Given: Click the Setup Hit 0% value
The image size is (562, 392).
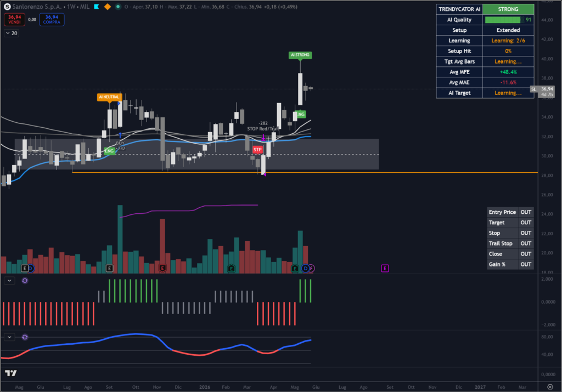Looking at the screenshot, I should (508, 51).
